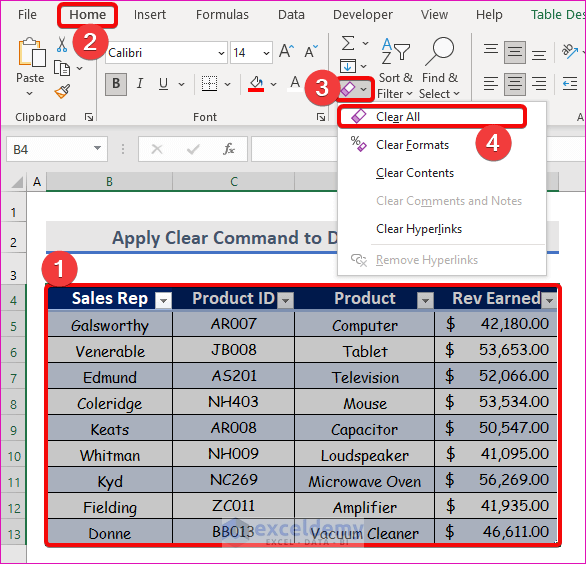Click the Copy icon

[62, 68]
